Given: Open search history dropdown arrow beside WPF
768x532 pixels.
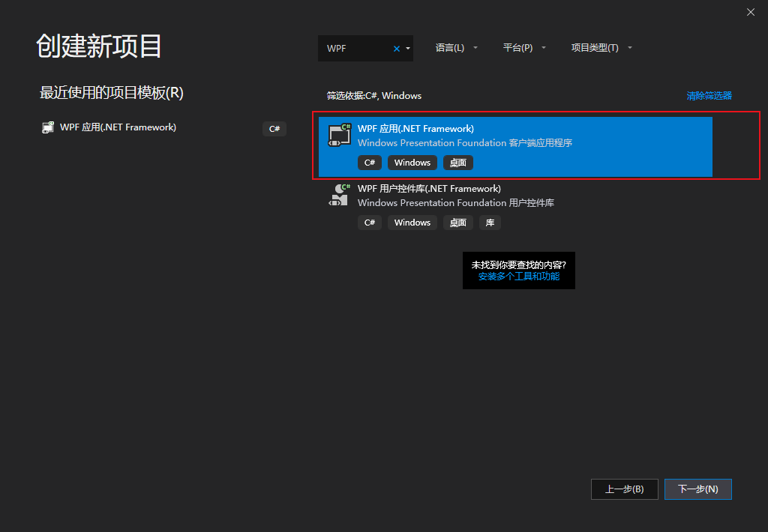Looking at the screenshot, I should 408,49.
